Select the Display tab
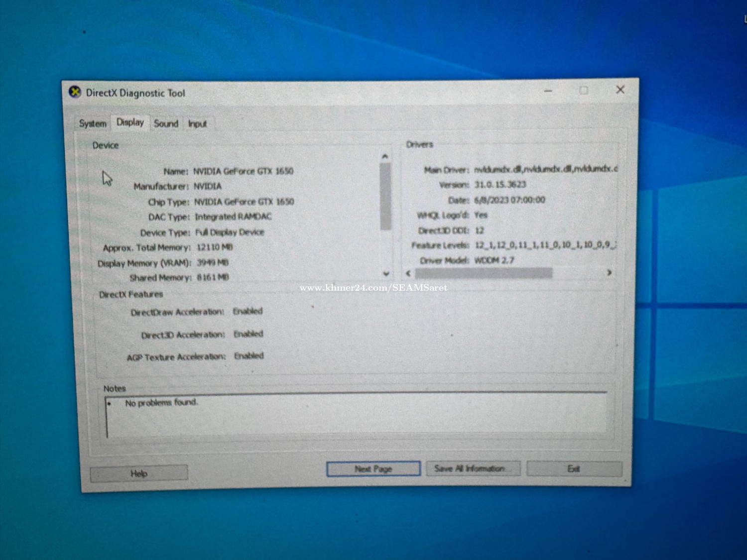Viewport: 747px width, 560px height. (130, 122)
